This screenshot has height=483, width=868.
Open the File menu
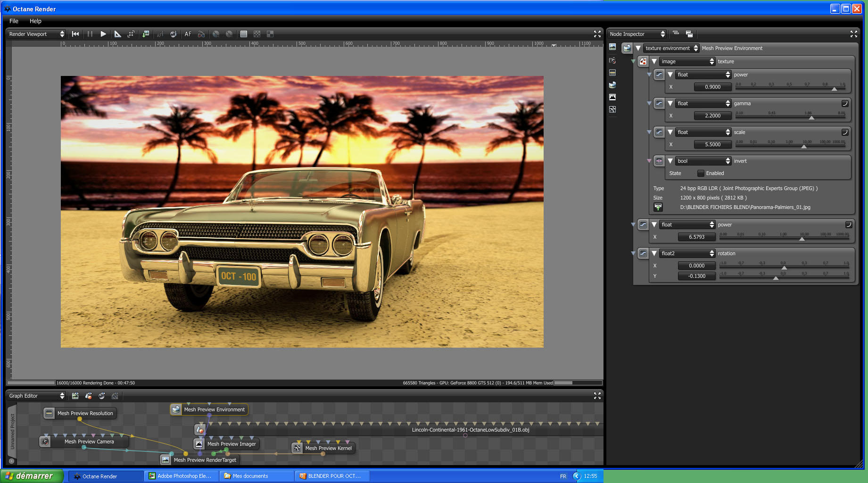[x=14, y=21]
